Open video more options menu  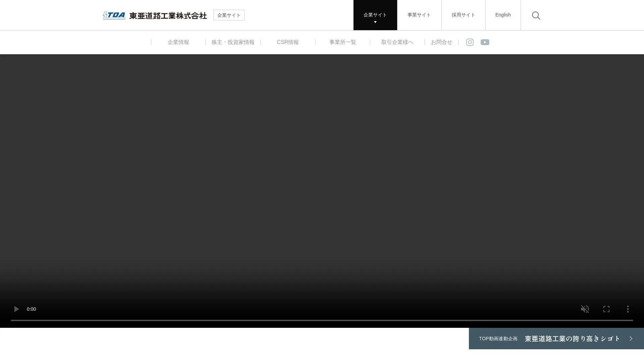[628, 309]
